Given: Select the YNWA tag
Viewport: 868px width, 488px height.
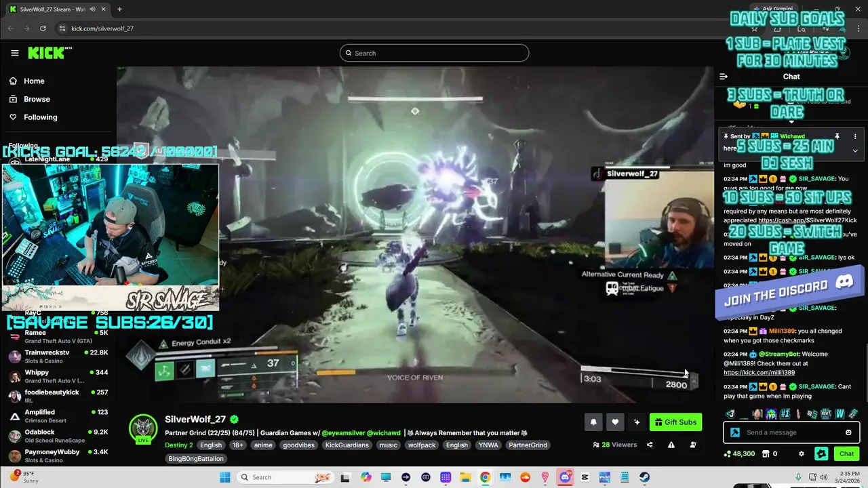Looking at the screenshot, I should [x=488, y=445].
